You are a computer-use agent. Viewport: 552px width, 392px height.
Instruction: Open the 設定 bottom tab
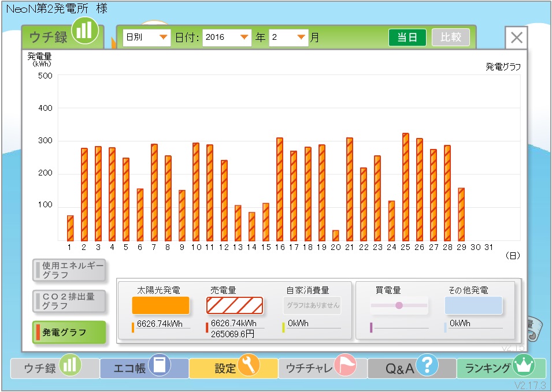pos(234,368)
